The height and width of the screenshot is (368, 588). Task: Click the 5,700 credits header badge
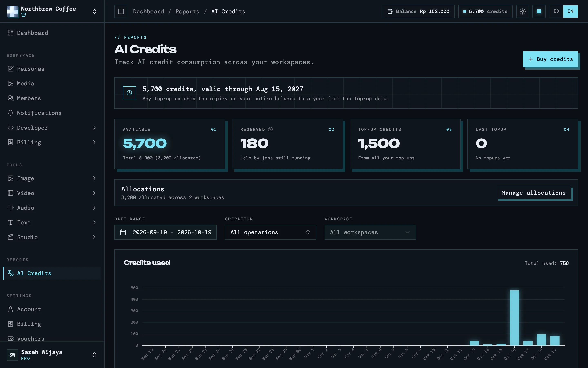click(485, 11)
